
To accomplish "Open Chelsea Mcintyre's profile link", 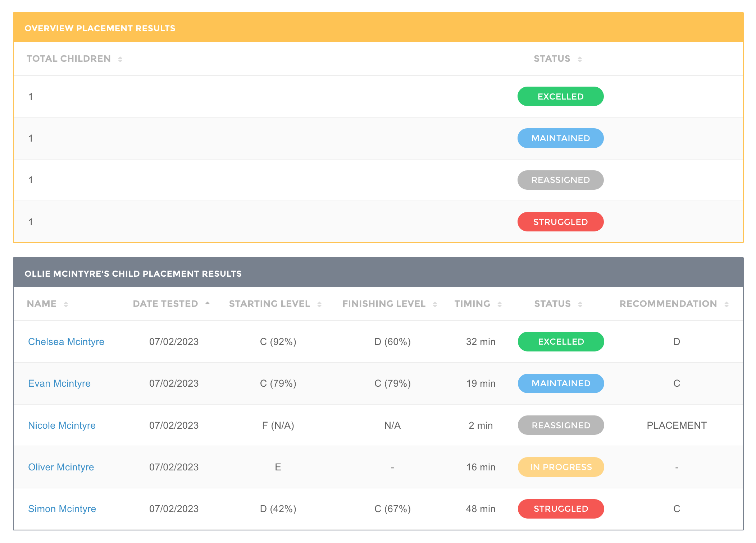I will coord(66,342).
